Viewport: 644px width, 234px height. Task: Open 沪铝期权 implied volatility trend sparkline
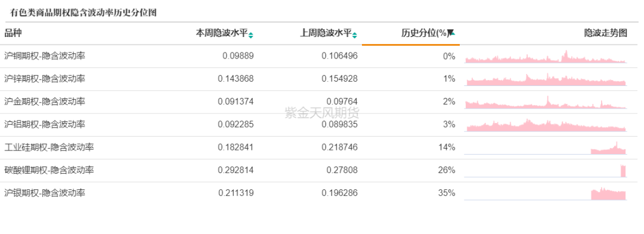coord(546,125)
